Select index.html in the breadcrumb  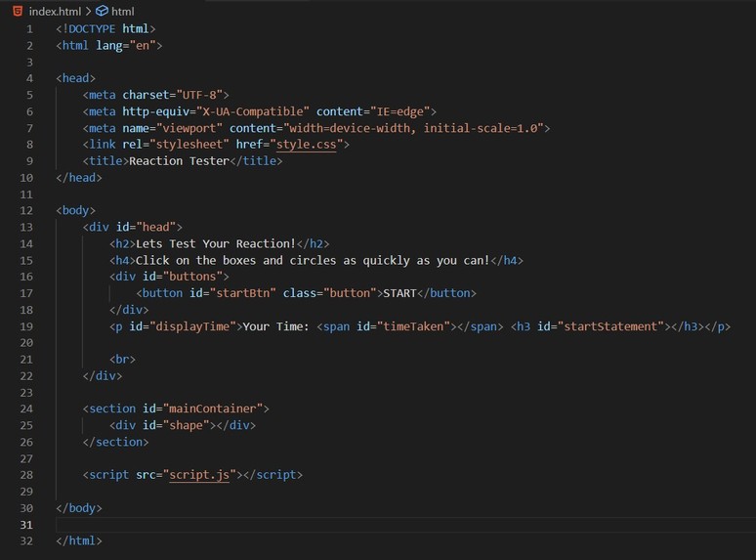[55, 11]
